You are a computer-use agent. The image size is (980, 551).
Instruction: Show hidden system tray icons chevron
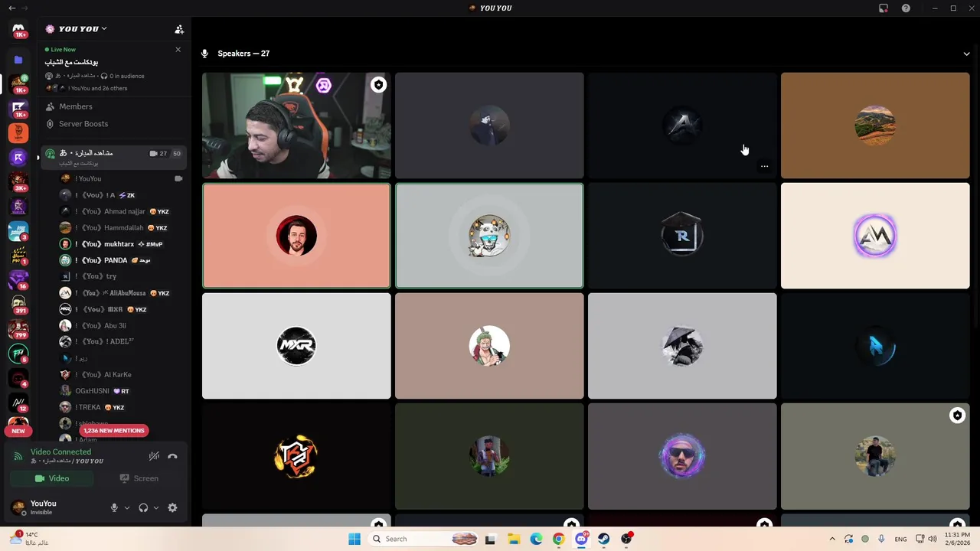(832, 539)
